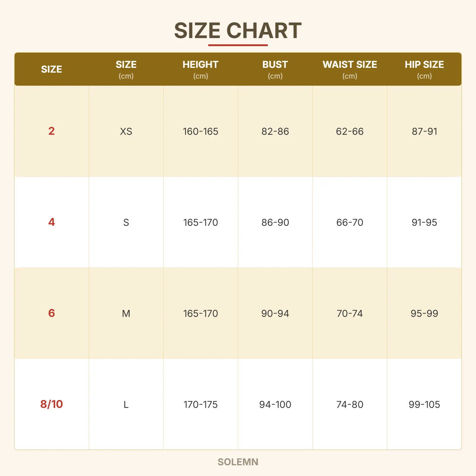Select the 8/10 size row label
The height and width of the screenshot is (476, 476).
51,404
